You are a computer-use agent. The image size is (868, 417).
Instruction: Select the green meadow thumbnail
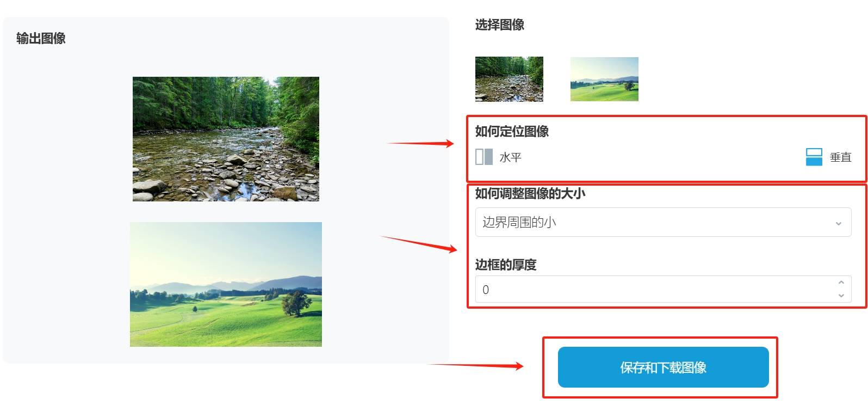click(604, 79)
